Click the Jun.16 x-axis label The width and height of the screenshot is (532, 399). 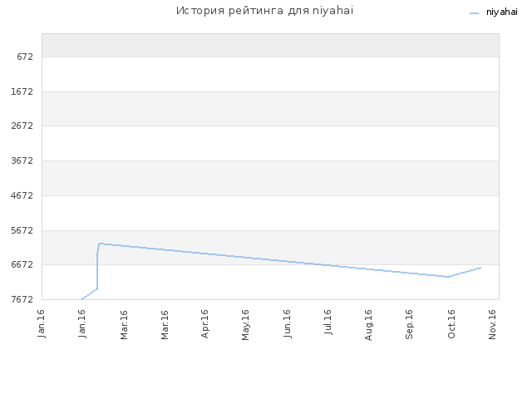coord(287,323)
